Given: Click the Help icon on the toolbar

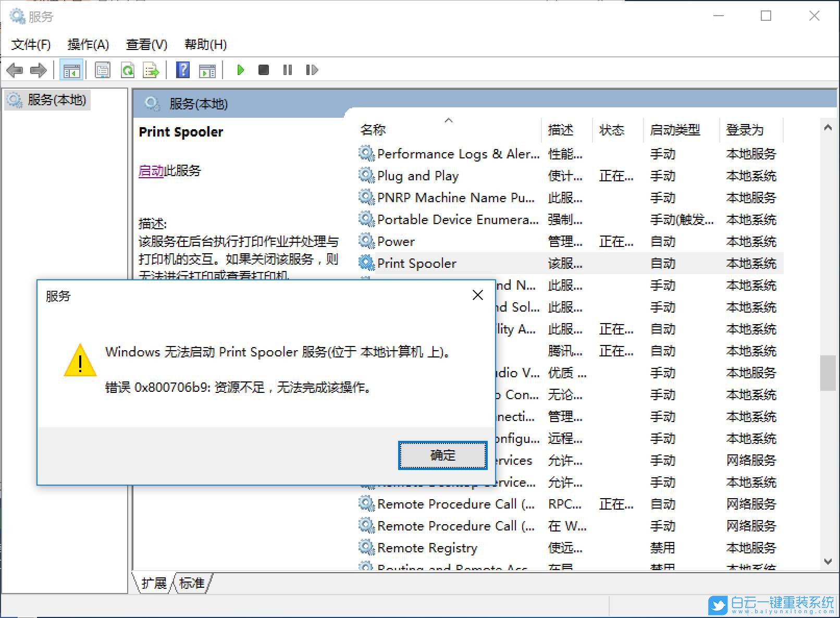Looking at the screenshot, I should point(182,70).
